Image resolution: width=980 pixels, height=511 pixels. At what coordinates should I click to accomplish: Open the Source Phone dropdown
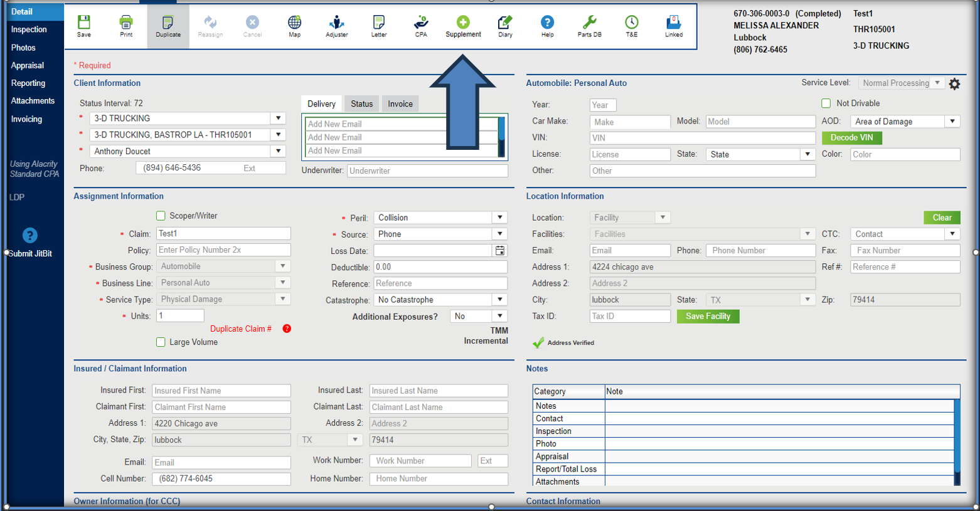[500, 234]
